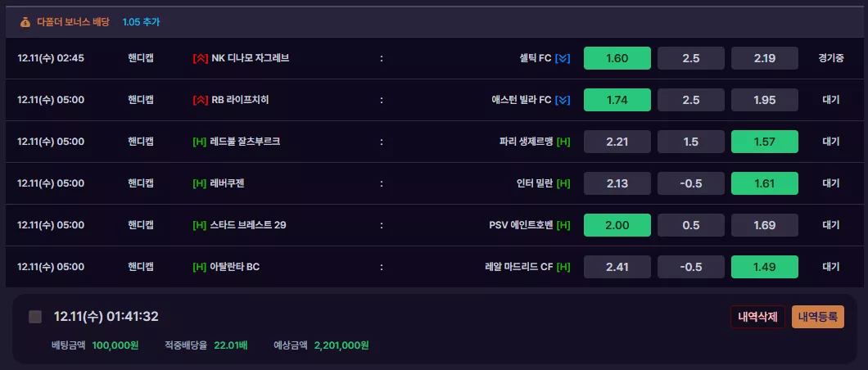This screenshot has height=370, width=868.
Task: Click the money bag bonus icon
Action: (25, 22)
